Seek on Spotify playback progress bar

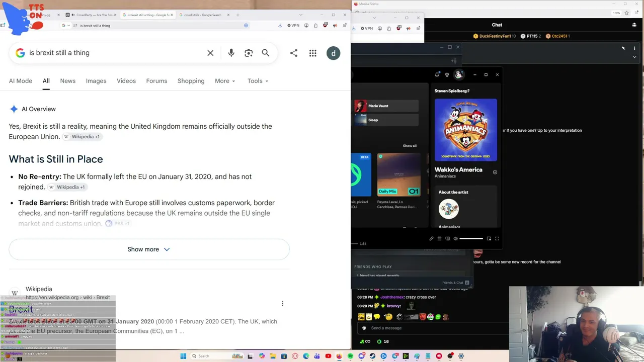click(354, 243)
